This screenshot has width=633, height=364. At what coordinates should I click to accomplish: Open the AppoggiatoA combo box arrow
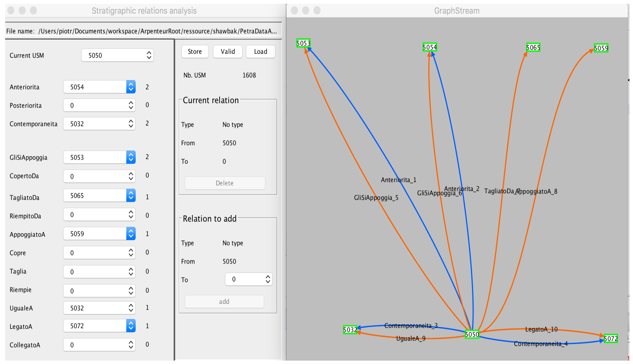tap(131, 233)
